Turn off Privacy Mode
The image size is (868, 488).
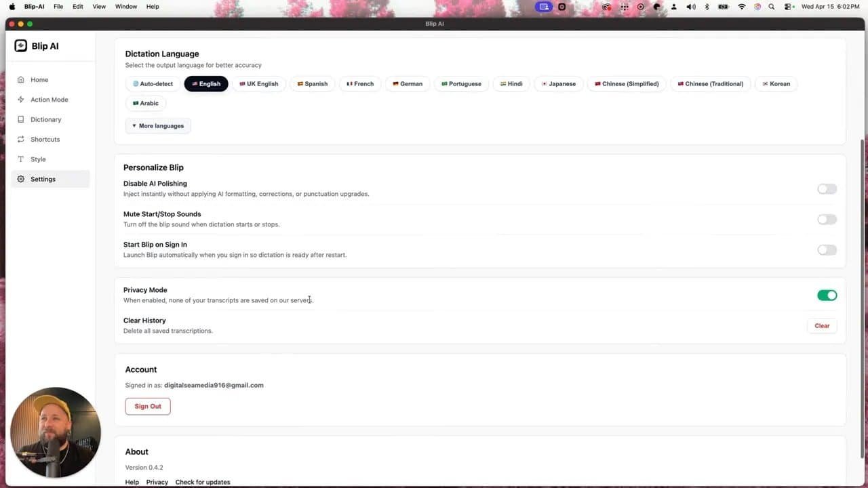point(827,295)
